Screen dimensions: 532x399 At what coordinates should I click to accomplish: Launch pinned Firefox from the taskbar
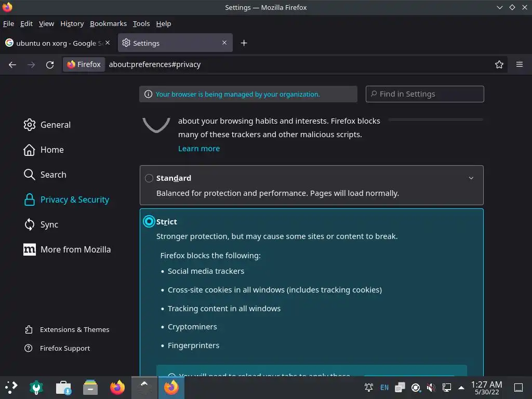[x=117, y=388]
